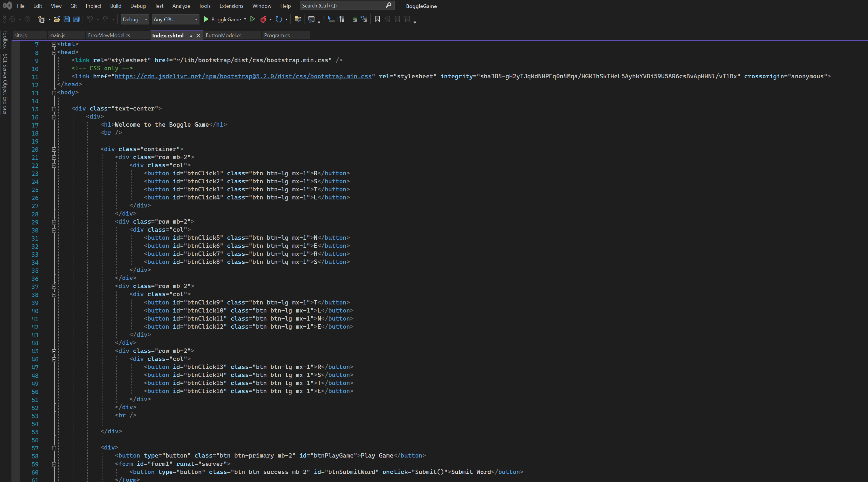Collapse the row div on line 29
The width and height of the screenshot is (868, 482).
pyautogui.click(x=54, y=222)
